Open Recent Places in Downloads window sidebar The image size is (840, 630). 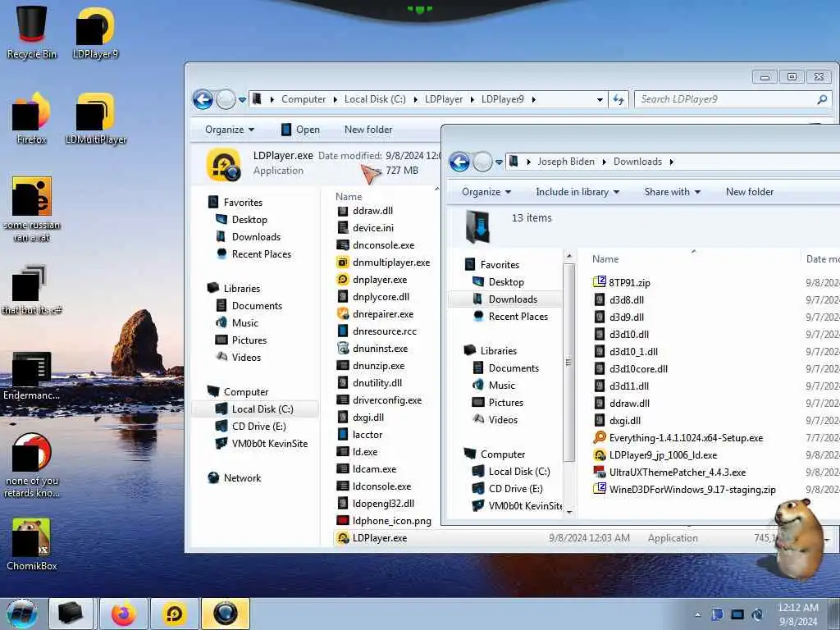pos(511,317)
